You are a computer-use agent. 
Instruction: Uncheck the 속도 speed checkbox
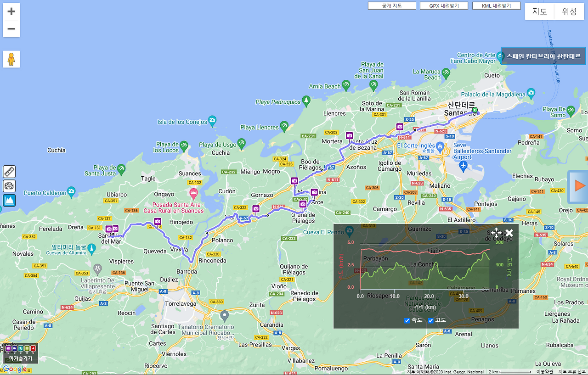click(x=407, y=320)
